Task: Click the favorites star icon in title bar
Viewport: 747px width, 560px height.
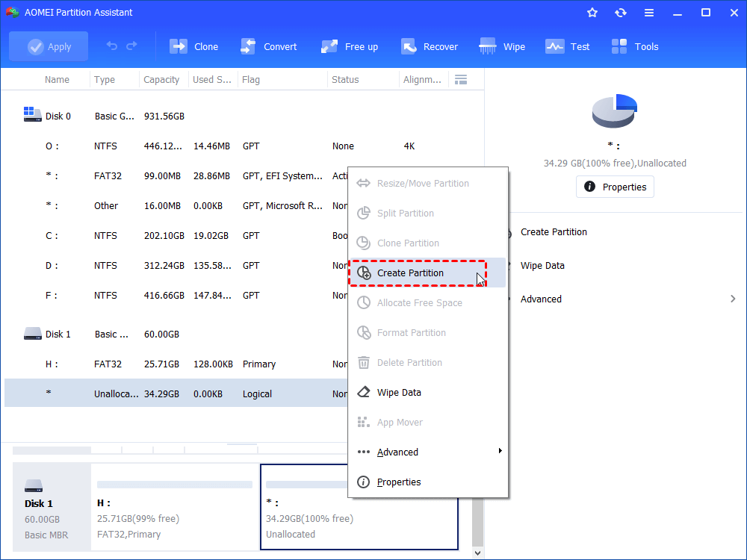Action: pos(592,13)
